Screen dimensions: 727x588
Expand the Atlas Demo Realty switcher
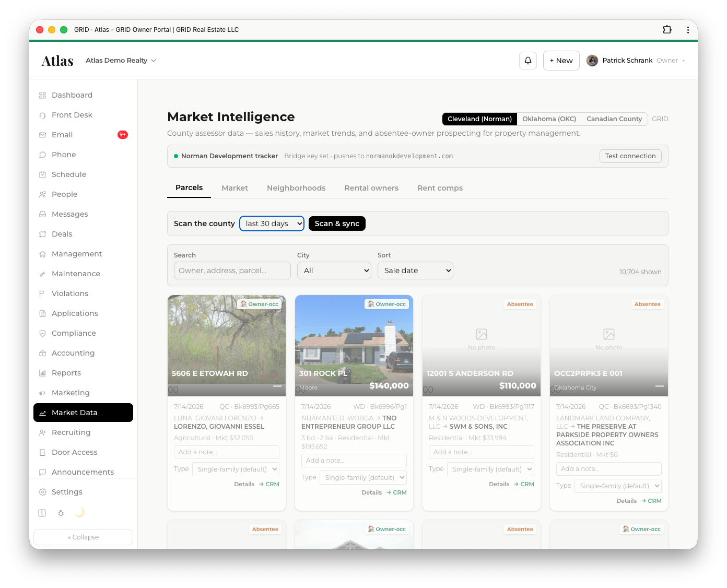point(121,61)
